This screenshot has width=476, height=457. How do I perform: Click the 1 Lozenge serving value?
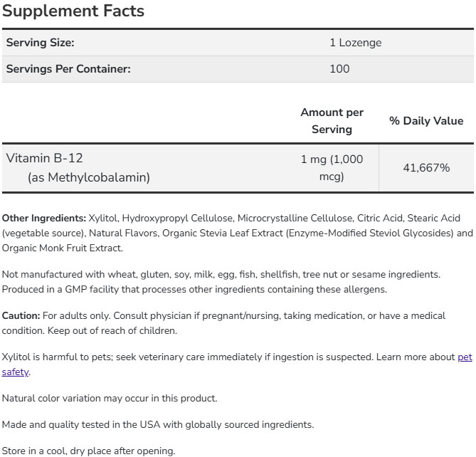(x=355, y=43)
